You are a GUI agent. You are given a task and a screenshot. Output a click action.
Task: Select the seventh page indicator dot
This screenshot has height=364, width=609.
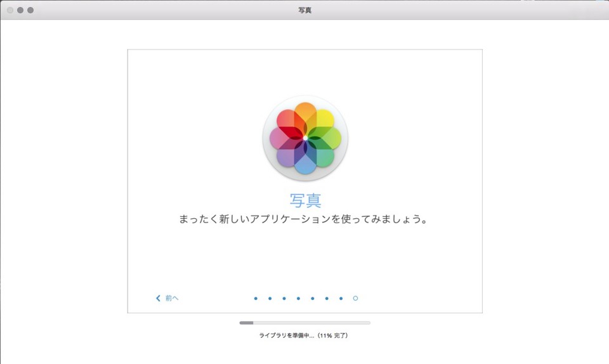(341, 299)
